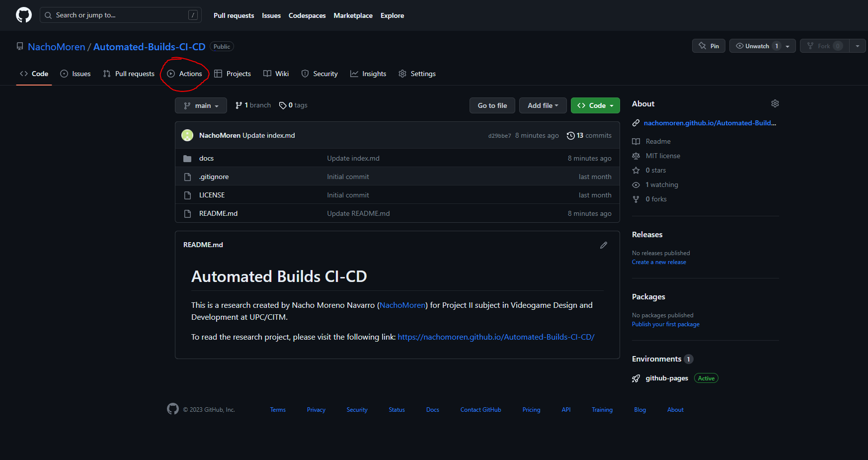Click the commits history clock icon
Screen dimensions: 868x460
(x=571, y=136)
